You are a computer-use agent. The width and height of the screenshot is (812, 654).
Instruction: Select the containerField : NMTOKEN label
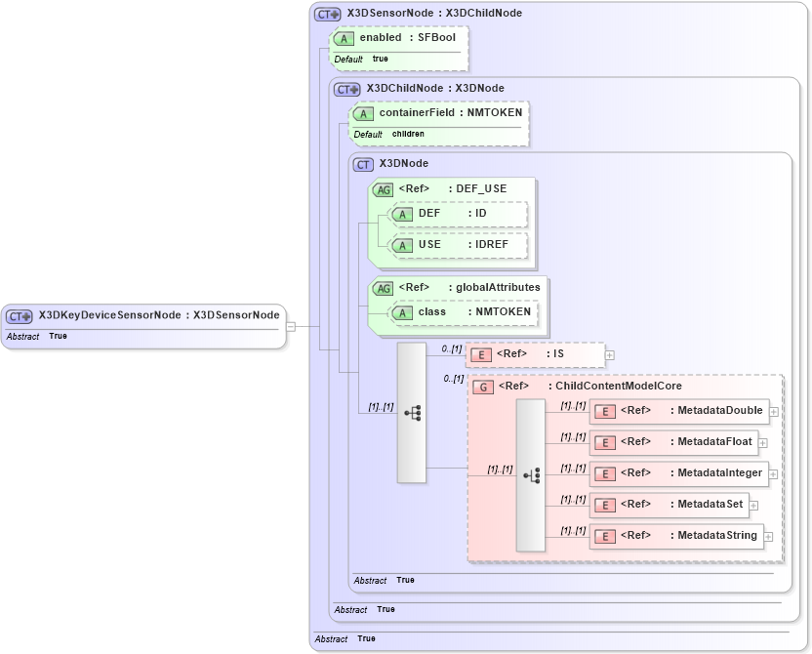coord(451,112)
